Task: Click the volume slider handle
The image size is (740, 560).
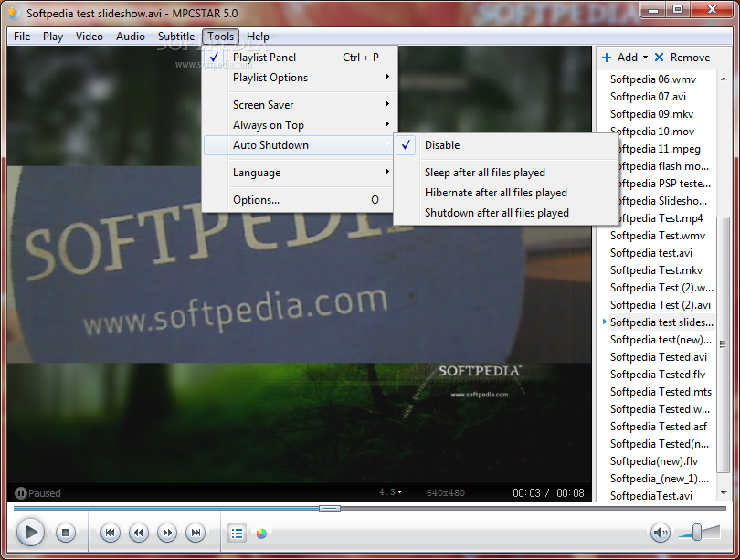Action: [696, 532]
